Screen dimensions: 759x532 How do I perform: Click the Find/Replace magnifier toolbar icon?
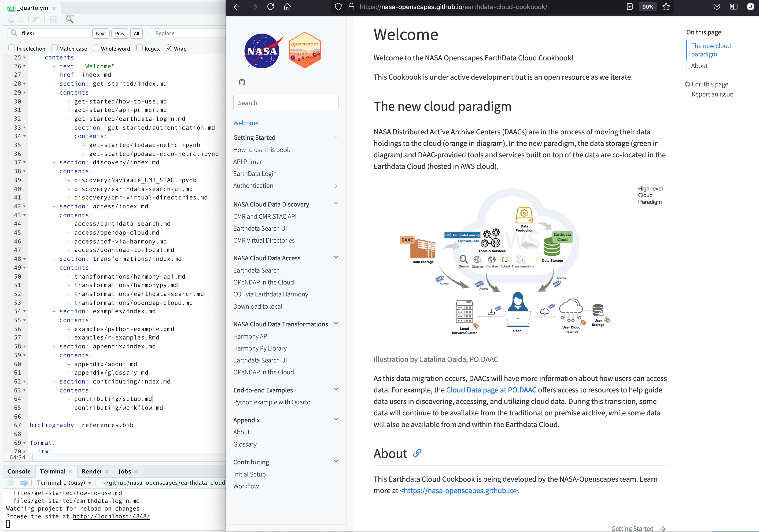point(70,19)
